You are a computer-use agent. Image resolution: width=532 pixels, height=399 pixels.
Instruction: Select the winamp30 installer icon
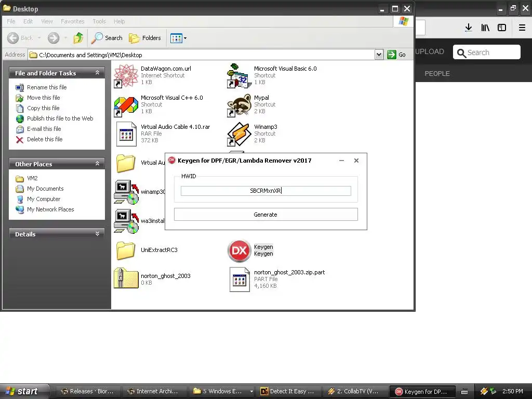tap(126, 192)
